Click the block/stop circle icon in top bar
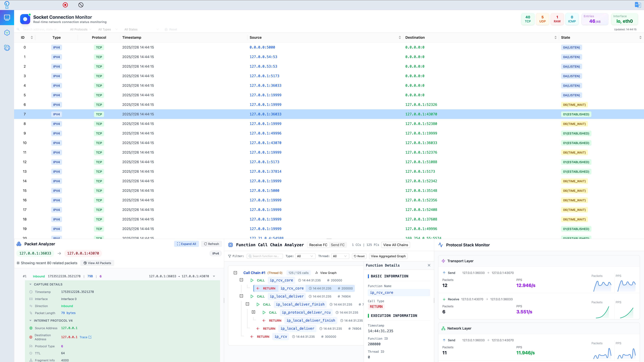Image resolution: width=644 pixels, height=362 pixels. tap(81, 5)
